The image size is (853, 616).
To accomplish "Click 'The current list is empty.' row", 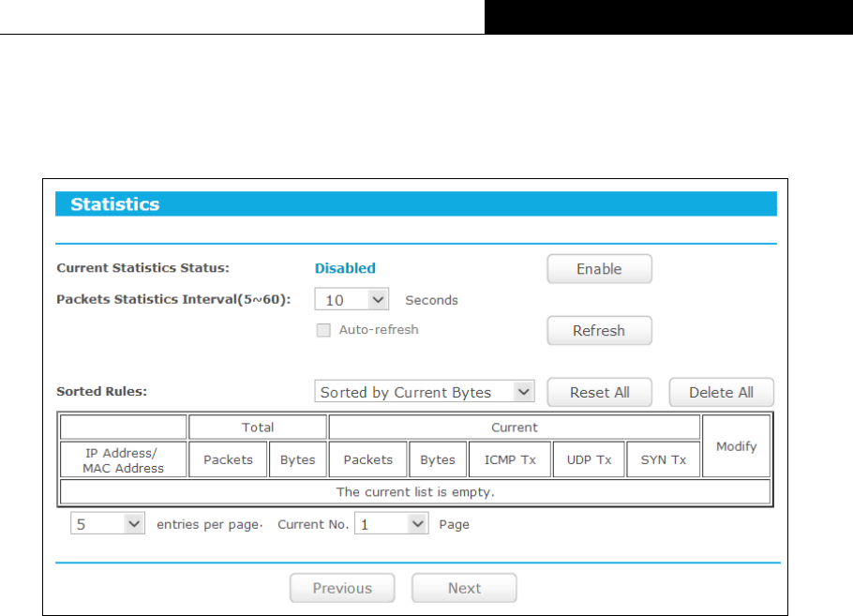I will (415, 492).
